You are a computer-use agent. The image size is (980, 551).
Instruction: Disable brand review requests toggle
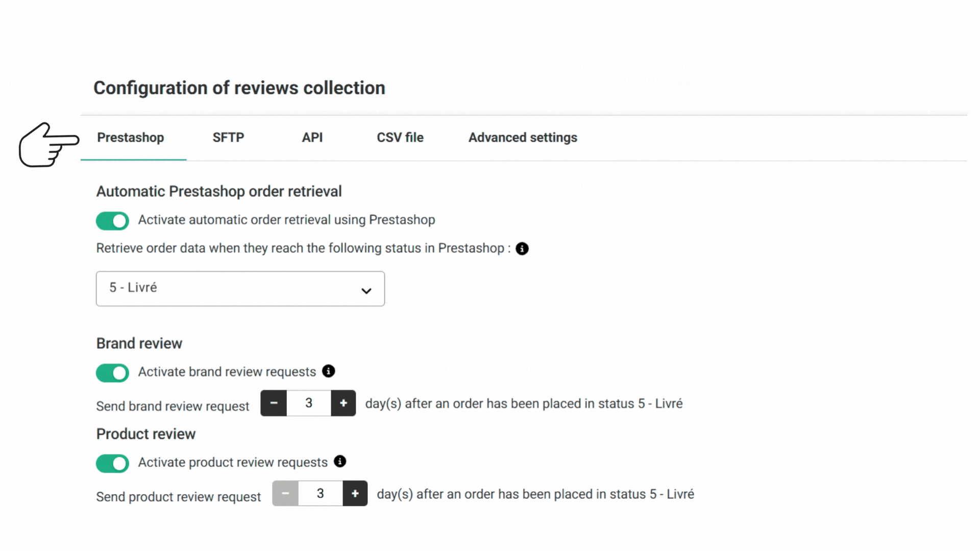point(112,373)
